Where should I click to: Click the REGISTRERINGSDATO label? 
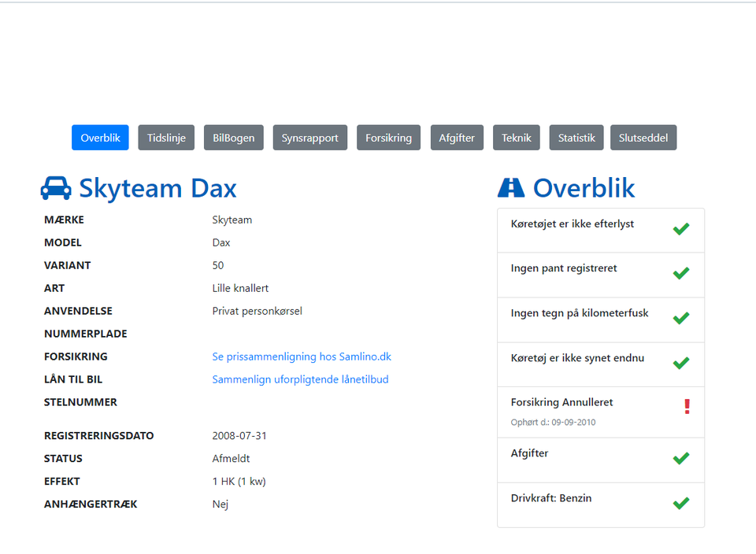[x=99, y=435]
